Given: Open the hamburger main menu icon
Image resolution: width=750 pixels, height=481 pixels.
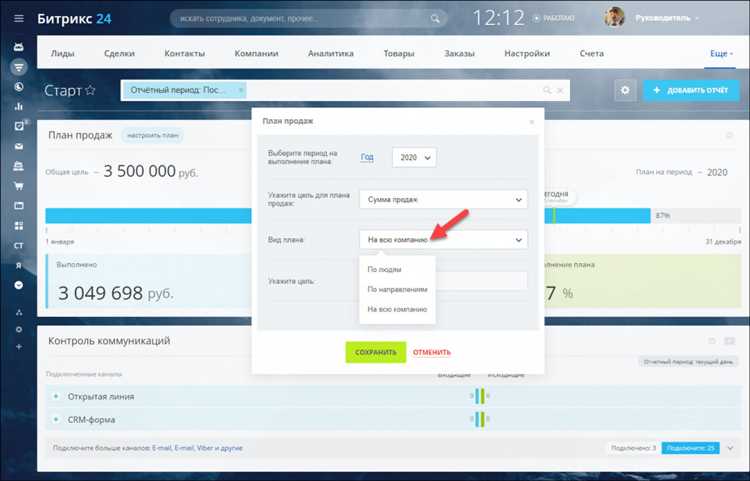Looking at the screenshot, I should coord(19,18).
